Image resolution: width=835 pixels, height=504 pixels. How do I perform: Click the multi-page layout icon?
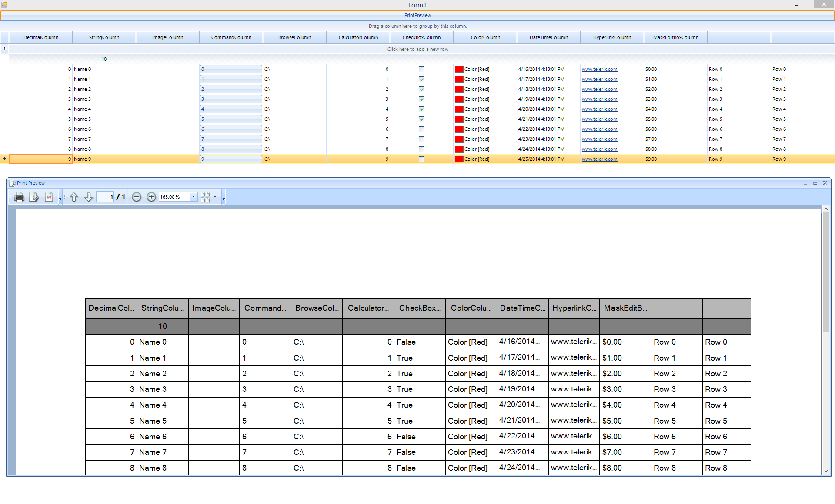[205, 197]
